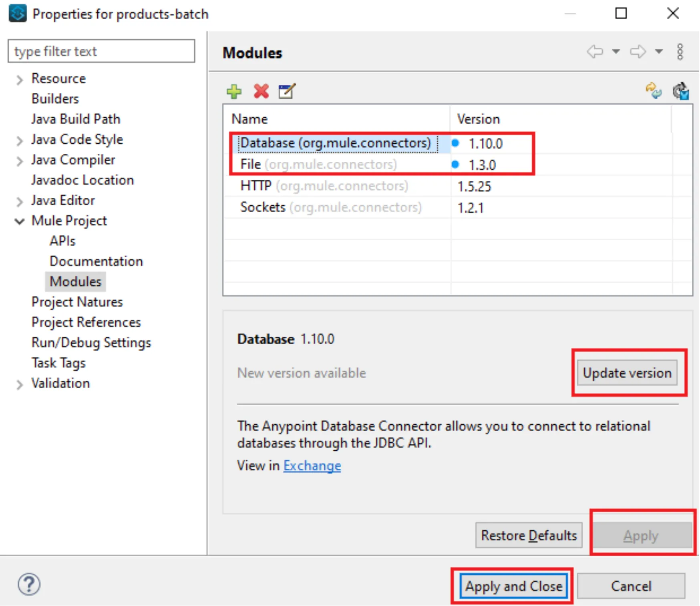
Task: Select the Mule Project label
Action: [x=69, y=221]
